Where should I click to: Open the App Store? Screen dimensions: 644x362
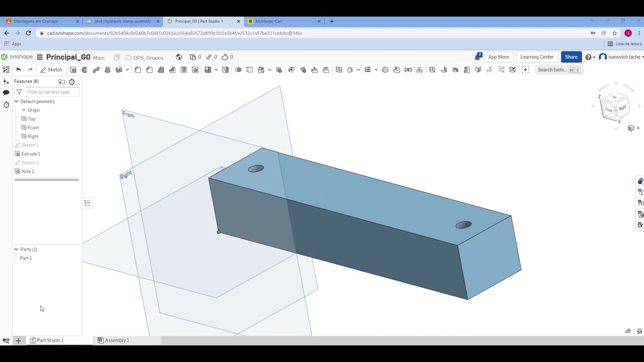tap(498, 57)
